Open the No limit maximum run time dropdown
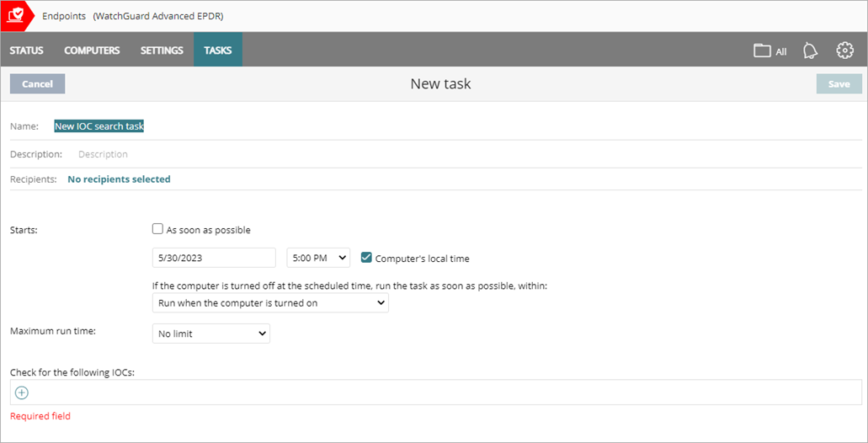This screenshot has height=443, width=868. pyautogui.click(x=211, y=334)
